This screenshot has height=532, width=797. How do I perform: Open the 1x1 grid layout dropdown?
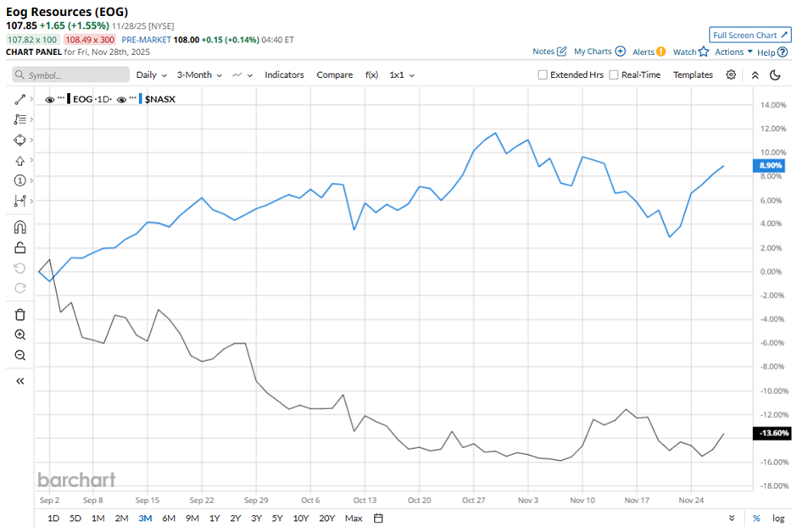[402, 75]
